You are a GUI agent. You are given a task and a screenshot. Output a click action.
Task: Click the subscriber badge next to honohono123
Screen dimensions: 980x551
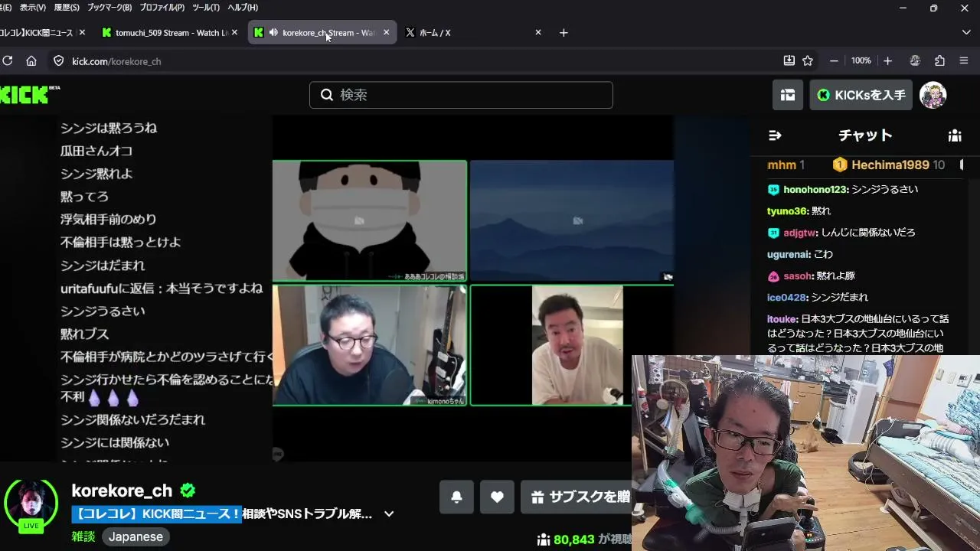click(x=773, y=190)
